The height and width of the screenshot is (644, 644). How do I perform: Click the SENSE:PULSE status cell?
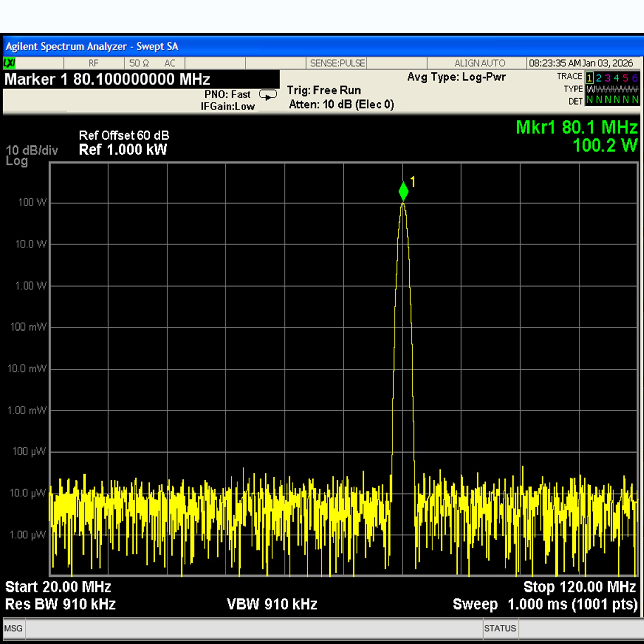point(337,63)
